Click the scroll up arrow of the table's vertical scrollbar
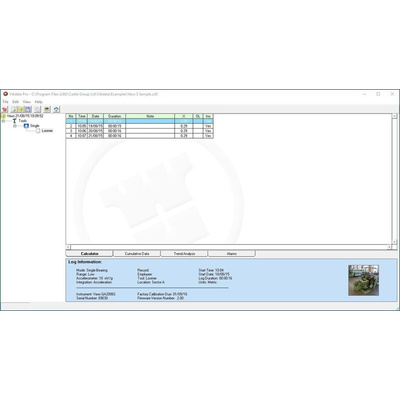The image size is (400, 400). (394, 116)
